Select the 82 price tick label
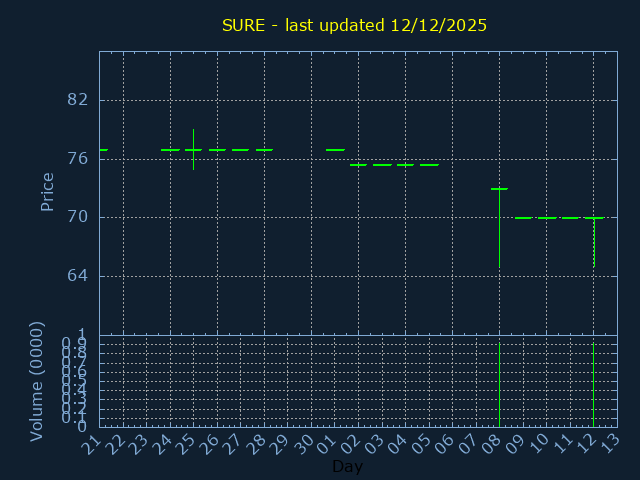Screen dimensions: 640x480 (77, 100)
